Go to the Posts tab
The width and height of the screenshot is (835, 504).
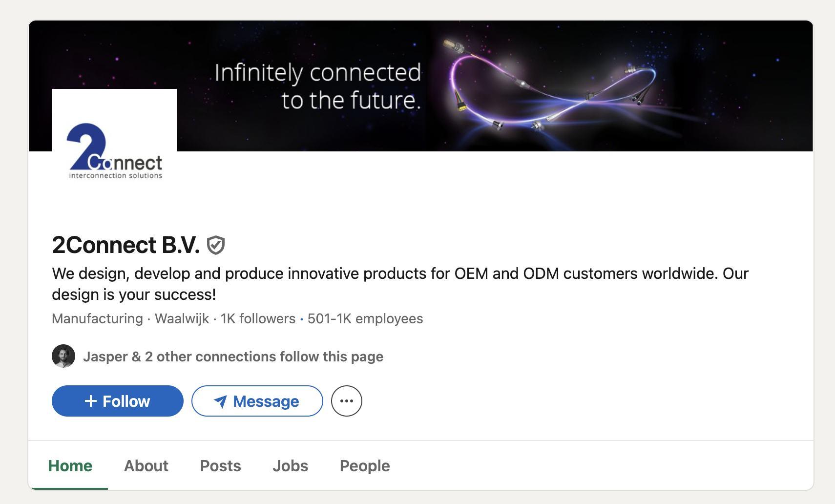[x=220, y=466]
